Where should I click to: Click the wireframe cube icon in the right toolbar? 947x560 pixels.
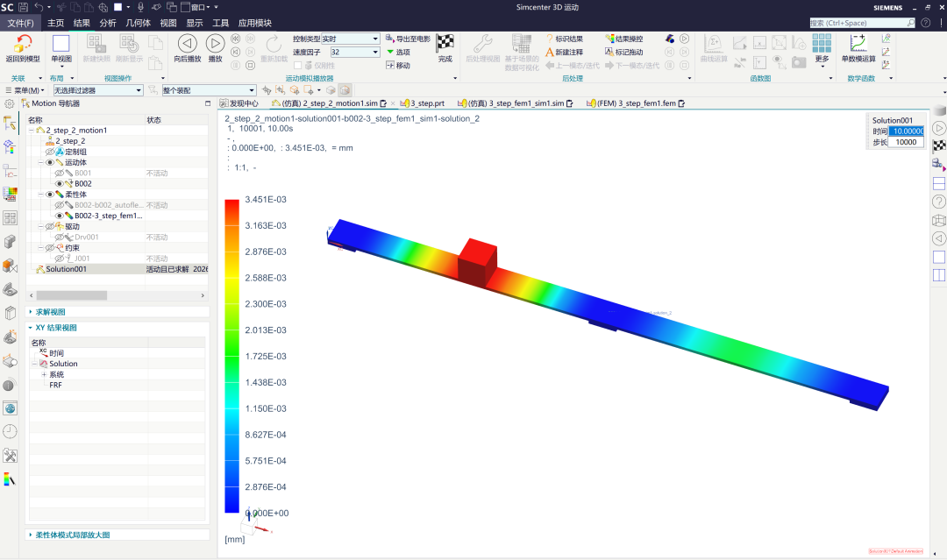tap(938, 220)
